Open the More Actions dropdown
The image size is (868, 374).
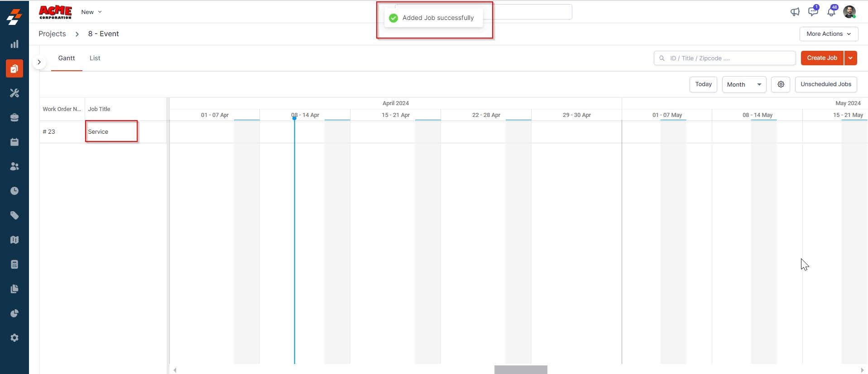click(x=829, y=34)
